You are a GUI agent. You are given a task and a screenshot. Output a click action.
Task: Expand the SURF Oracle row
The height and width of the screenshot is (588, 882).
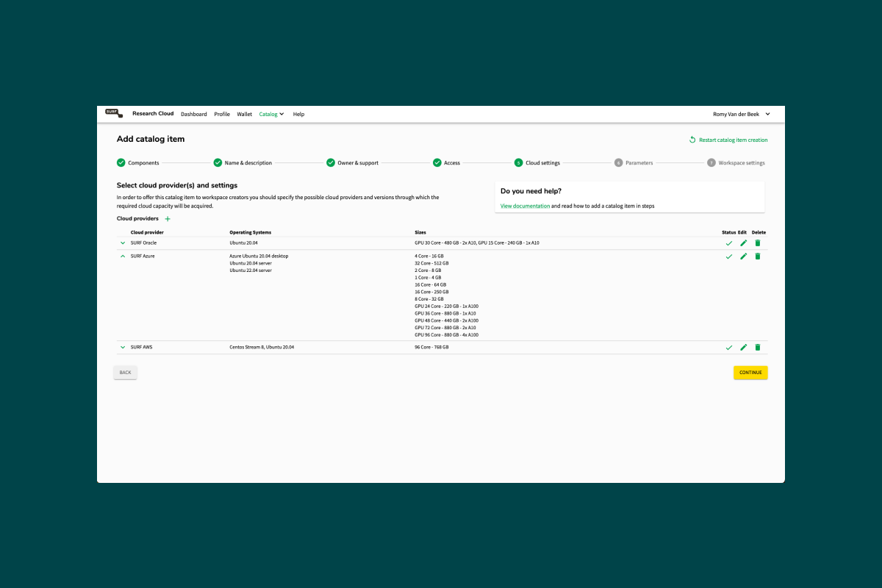pos(123,243)
